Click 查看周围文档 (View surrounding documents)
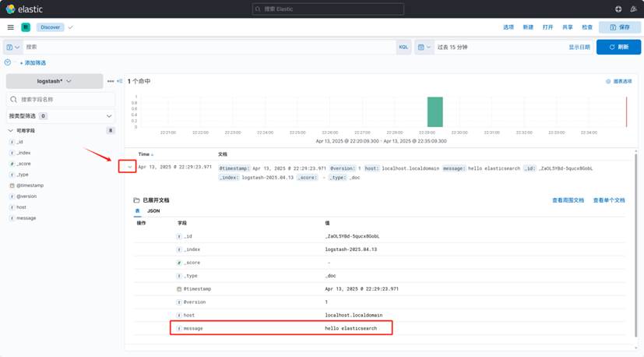The image size is (644, 357). tap(568, 200)
